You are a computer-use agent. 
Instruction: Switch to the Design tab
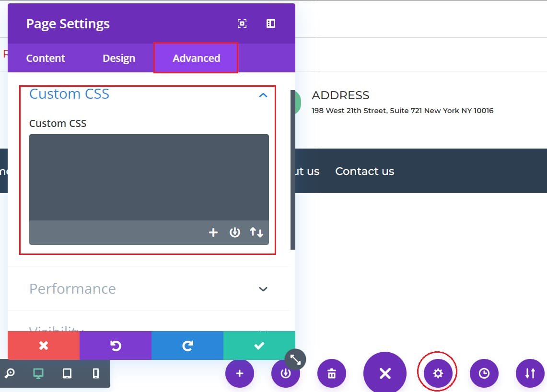(x=119, y=58)
